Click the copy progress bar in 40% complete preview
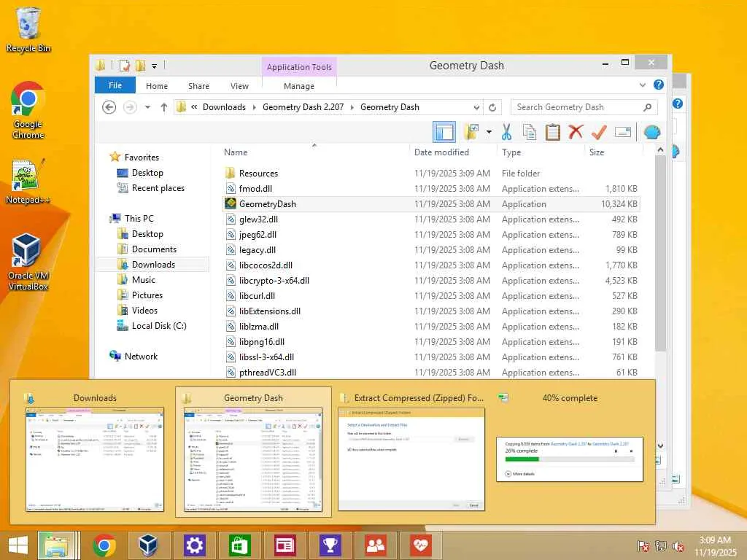 (569, 459)
